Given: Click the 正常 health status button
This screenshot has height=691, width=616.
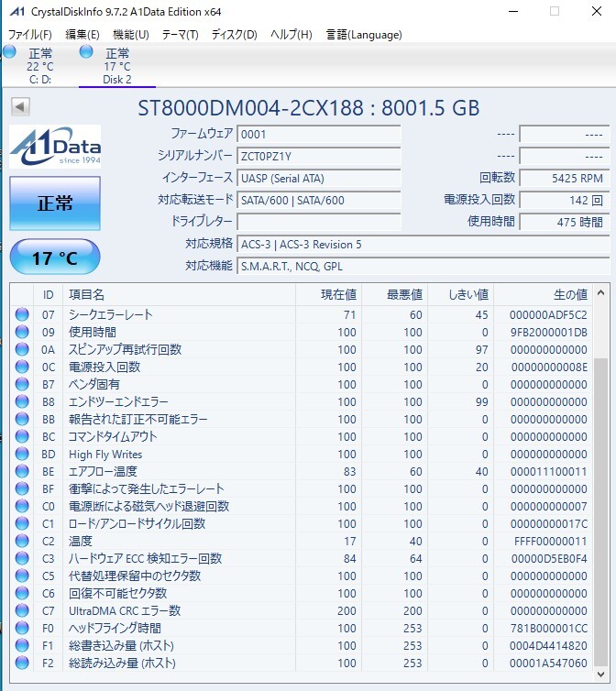Looking at the screenshot, I should (55, 203).
